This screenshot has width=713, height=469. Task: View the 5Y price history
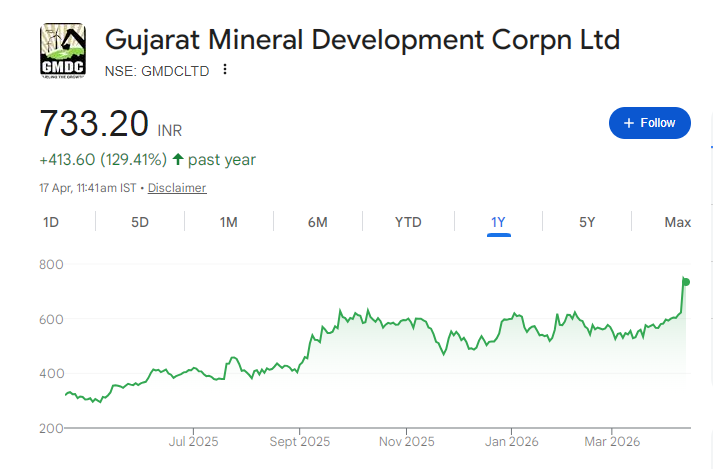coord(587,222)
